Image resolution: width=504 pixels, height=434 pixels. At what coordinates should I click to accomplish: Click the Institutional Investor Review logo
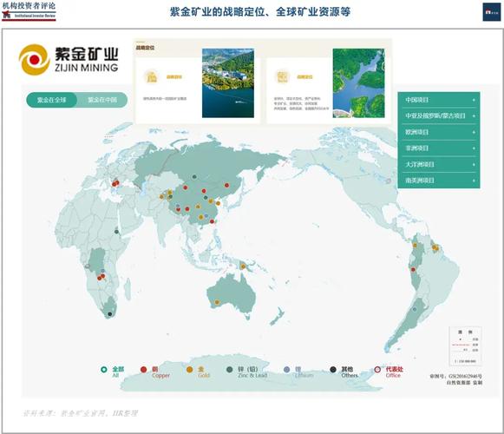(29, 11)
